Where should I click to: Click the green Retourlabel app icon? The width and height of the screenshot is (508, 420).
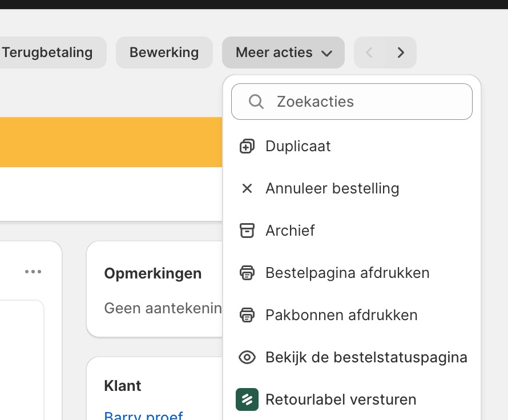click(x=247, y=399)
